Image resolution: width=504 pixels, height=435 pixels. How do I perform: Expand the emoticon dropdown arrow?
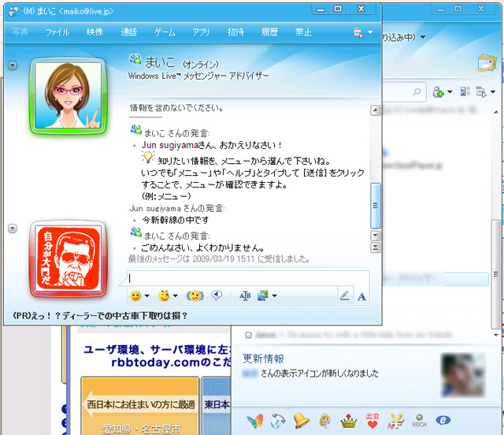click(x=147, y=296)
